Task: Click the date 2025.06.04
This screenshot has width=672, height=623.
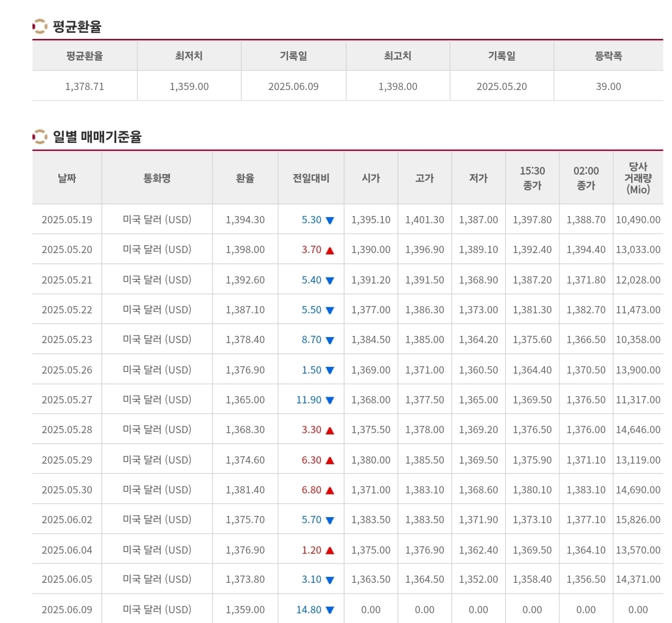Action: (x=67, y=550)
